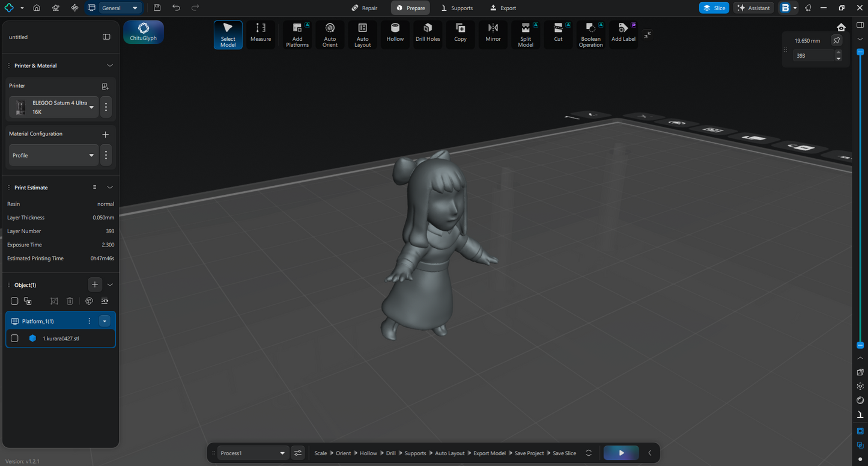
Task: Collapse the Printer & Material section
Action: coord(110,66)
